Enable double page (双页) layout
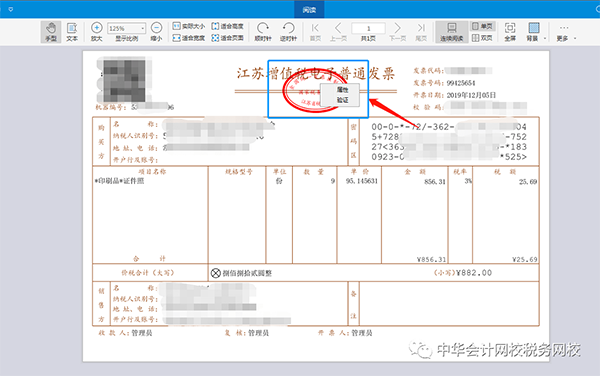 [482, 38]
